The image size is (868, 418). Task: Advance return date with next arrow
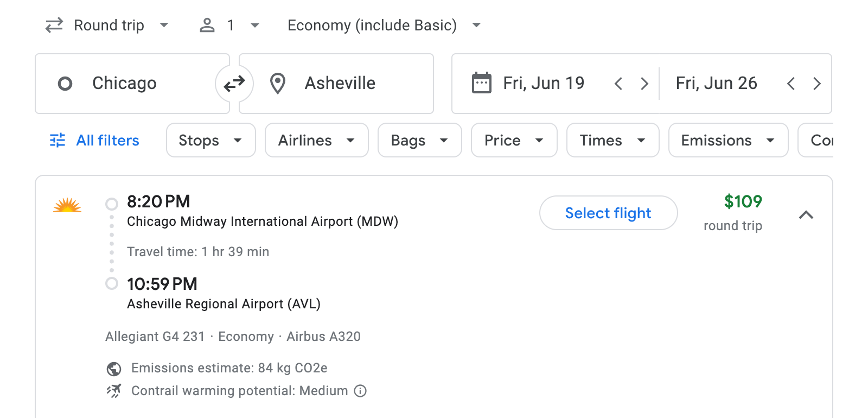click(x=817, y=83)
